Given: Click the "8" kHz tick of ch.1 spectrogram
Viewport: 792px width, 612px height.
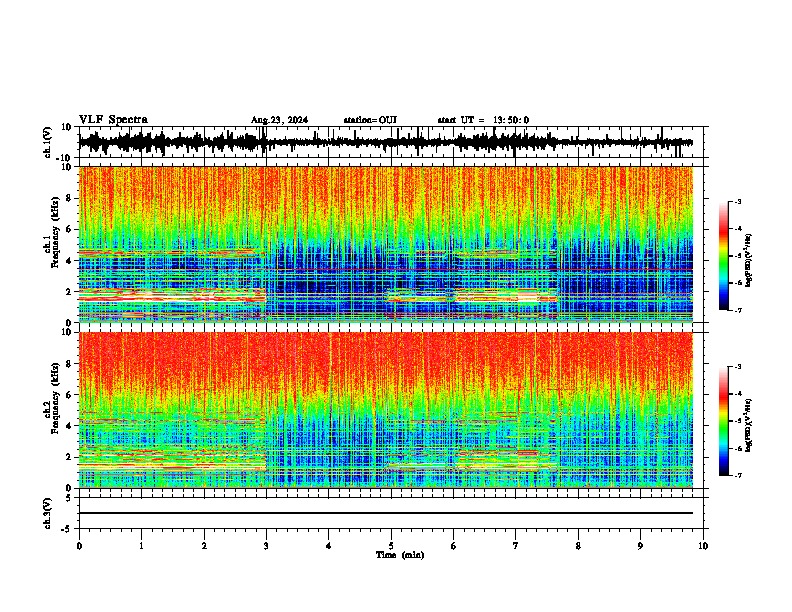Looking at the screenshot, I should (x=70, y=198).
